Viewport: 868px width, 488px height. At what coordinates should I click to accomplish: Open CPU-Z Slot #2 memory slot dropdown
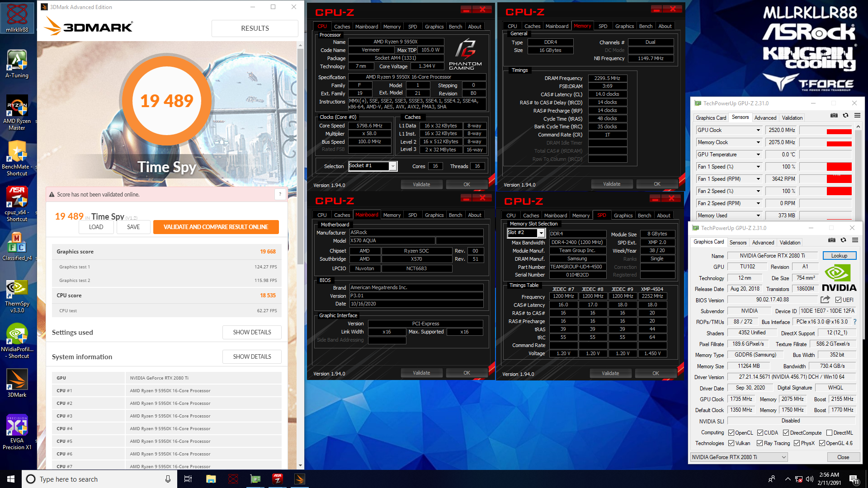point(541,233)
